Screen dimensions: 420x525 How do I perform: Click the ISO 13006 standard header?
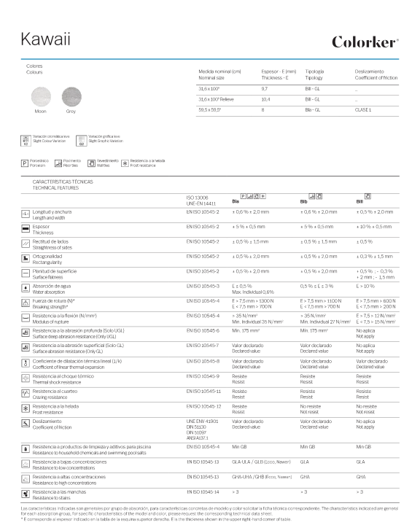(197, 198)
